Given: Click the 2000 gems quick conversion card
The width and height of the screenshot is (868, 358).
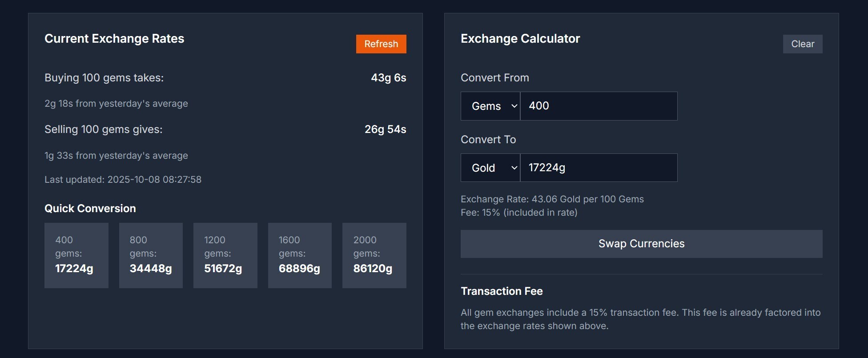Looking at the screenshot, I should (374, 255).
